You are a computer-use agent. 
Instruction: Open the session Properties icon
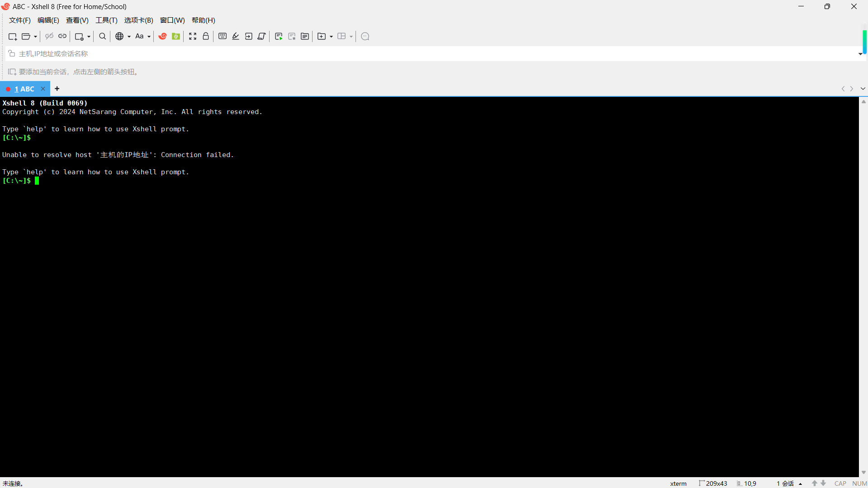(79, 36)
